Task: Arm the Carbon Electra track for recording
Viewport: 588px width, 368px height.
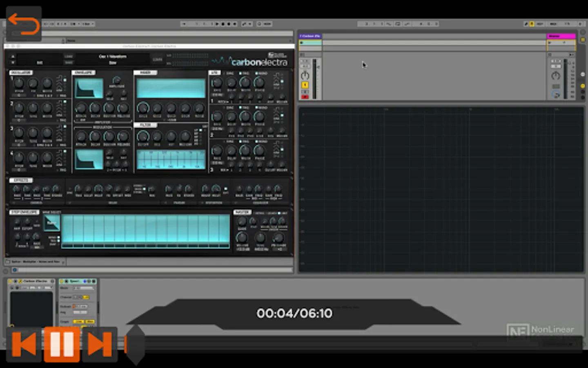Action: pyautogui.click(x=305, y=97)
